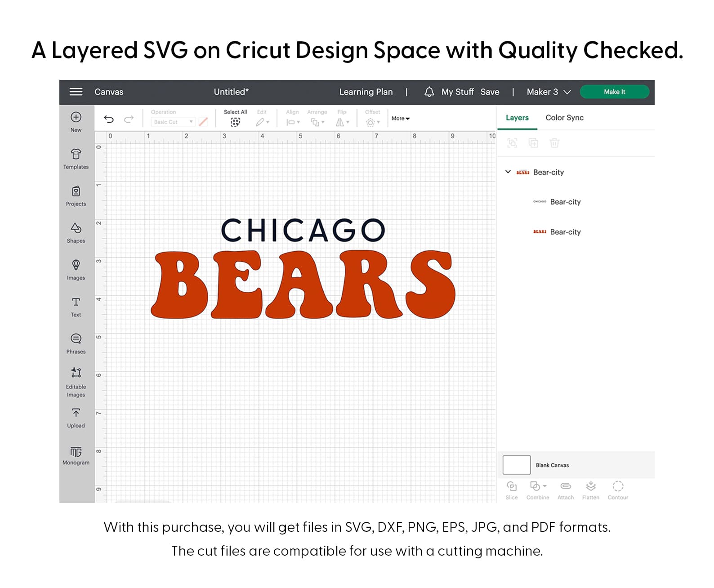Open the hamburger menu in header
714x588 pixels.
coord(76,92)
